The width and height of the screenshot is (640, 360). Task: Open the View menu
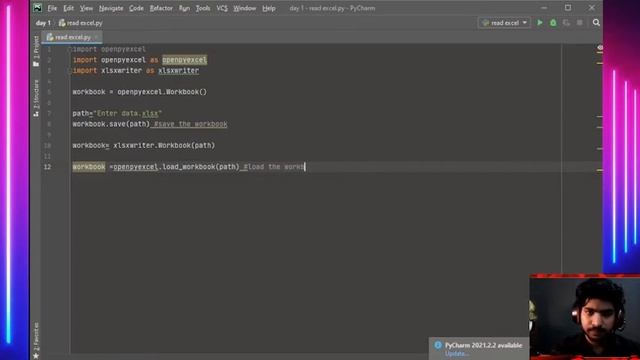[x=86, y=8]
